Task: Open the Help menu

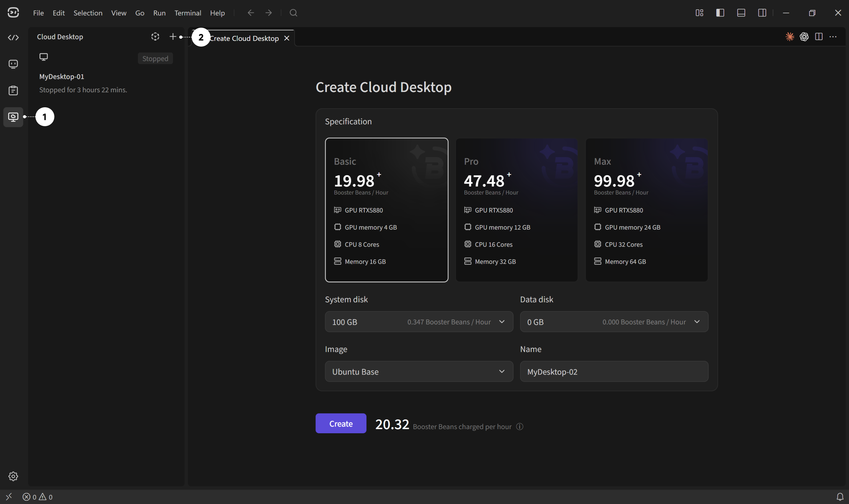Action: tap(217, 13)
